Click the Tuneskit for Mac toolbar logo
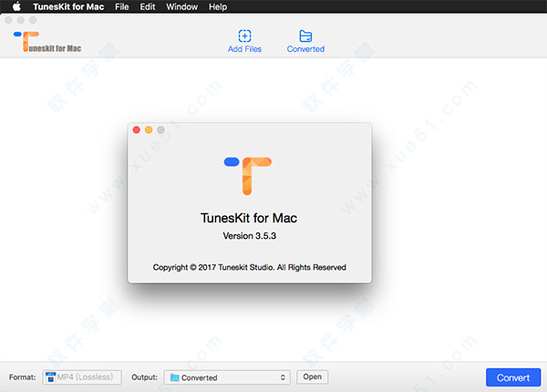Screen dimensions: 547x392 tap(47, 42)
